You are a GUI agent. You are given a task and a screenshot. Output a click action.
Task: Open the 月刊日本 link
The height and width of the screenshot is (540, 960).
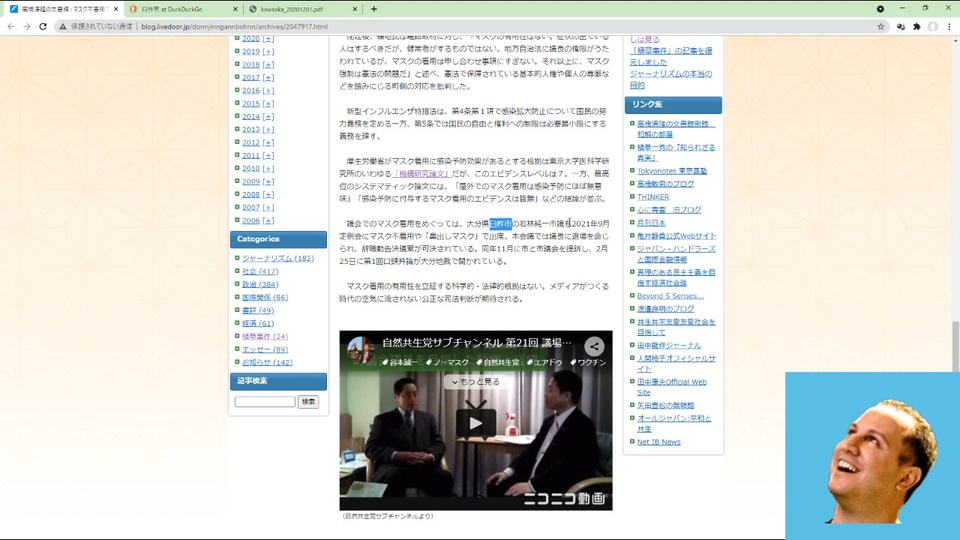[651, 223]
